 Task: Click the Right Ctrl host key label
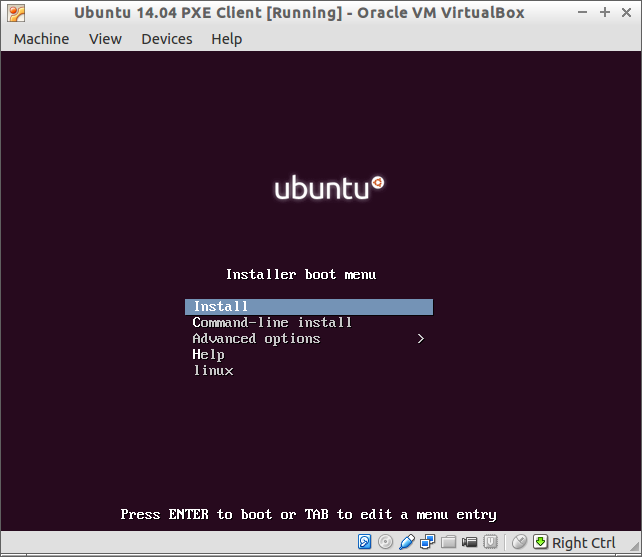coord(583,543)
